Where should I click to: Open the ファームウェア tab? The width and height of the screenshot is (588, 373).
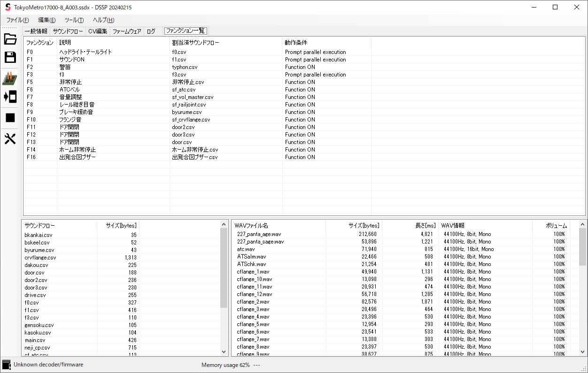[127, 31]
